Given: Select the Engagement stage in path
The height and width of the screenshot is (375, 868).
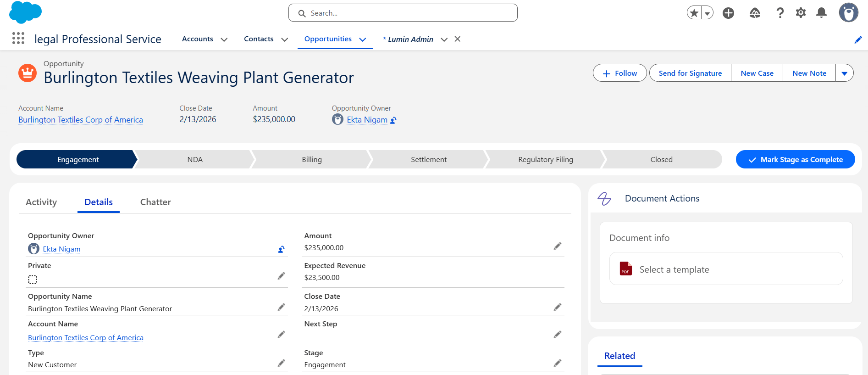Looking at the screenshot, I should point(77,159).
